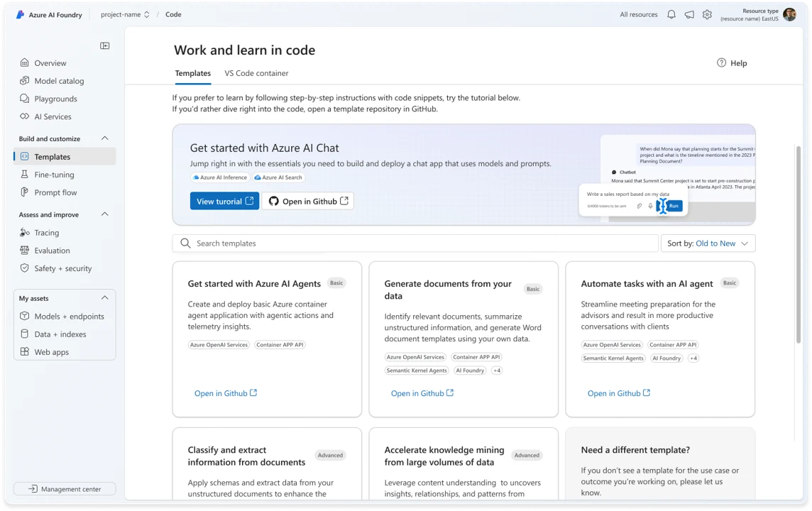Click external-link icon in Azure AI Agents card
812x511 pixels.
pos(253,393)
